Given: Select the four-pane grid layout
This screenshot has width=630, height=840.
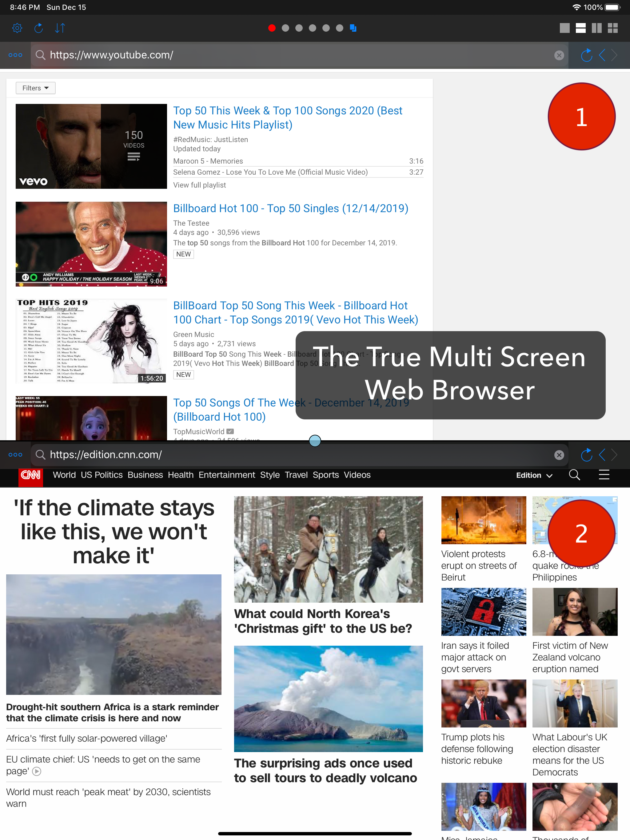Looking at the screenshot, I should point(612,28).
